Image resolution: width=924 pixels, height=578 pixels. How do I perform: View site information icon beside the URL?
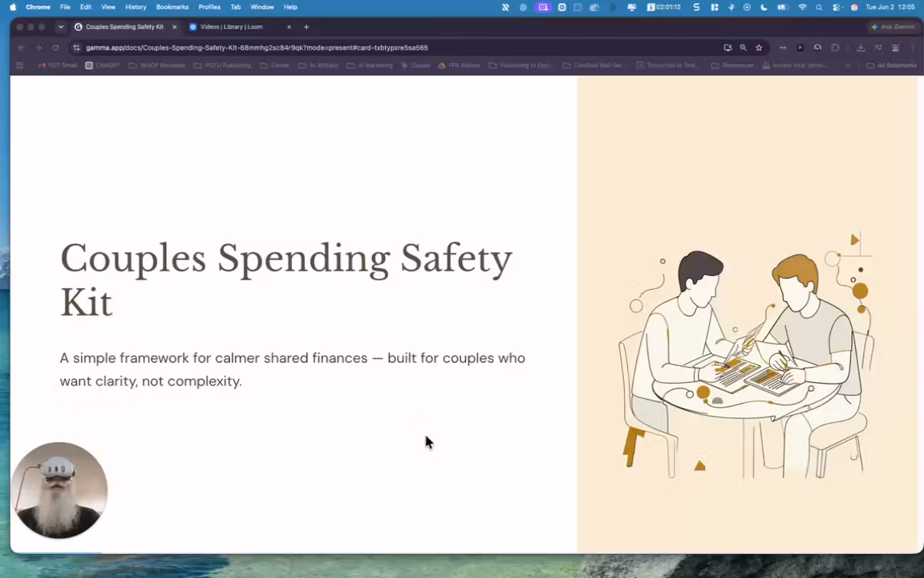pos(77,48)
